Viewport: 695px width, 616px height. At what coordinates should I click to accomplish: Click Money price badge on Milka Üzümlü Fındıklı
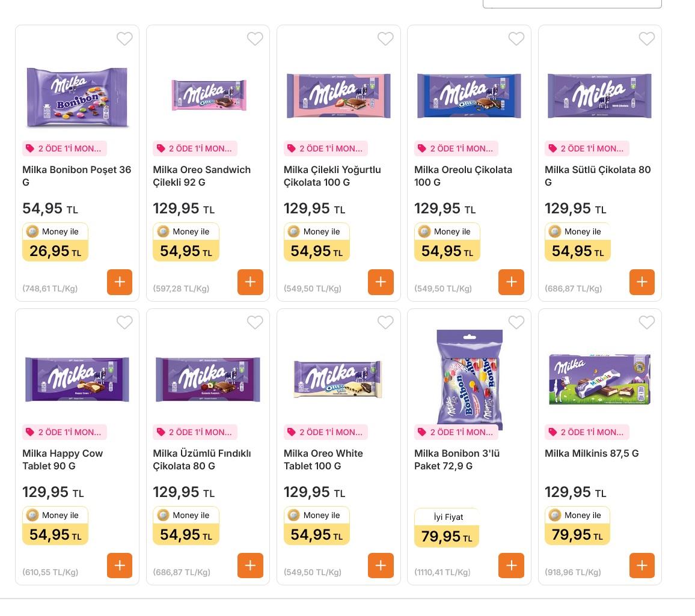coord(186,526)
